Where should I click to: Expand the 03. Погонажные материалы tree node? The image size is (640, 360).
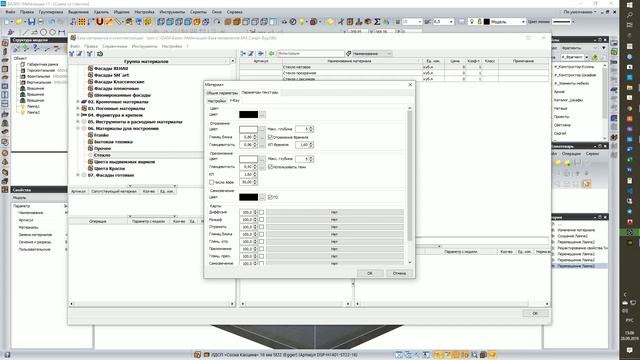click(78, 109)
